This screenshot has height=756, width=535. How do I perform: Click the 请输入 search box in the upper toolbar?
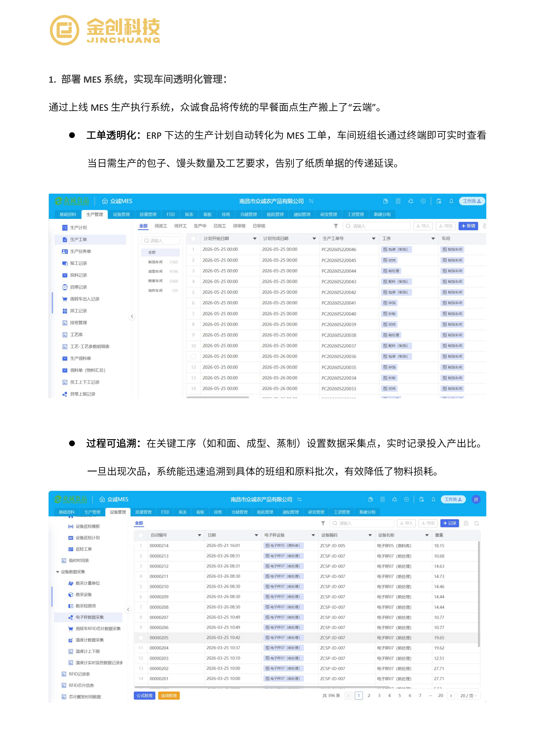tap(377, 226)
